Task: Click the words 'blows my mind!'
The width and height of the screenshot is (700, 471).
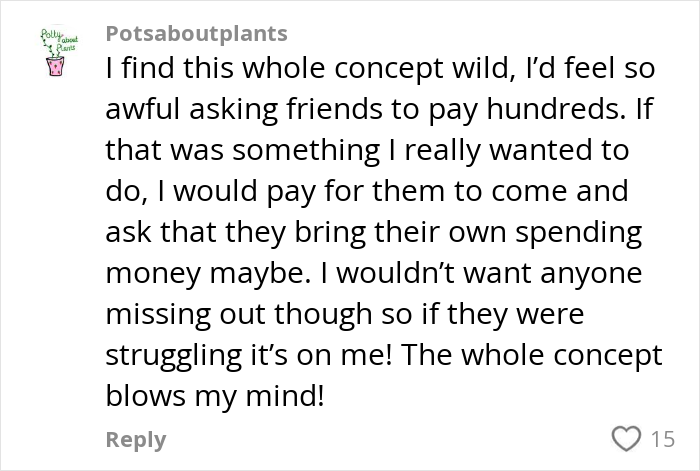Action: (x=215, y=396)
